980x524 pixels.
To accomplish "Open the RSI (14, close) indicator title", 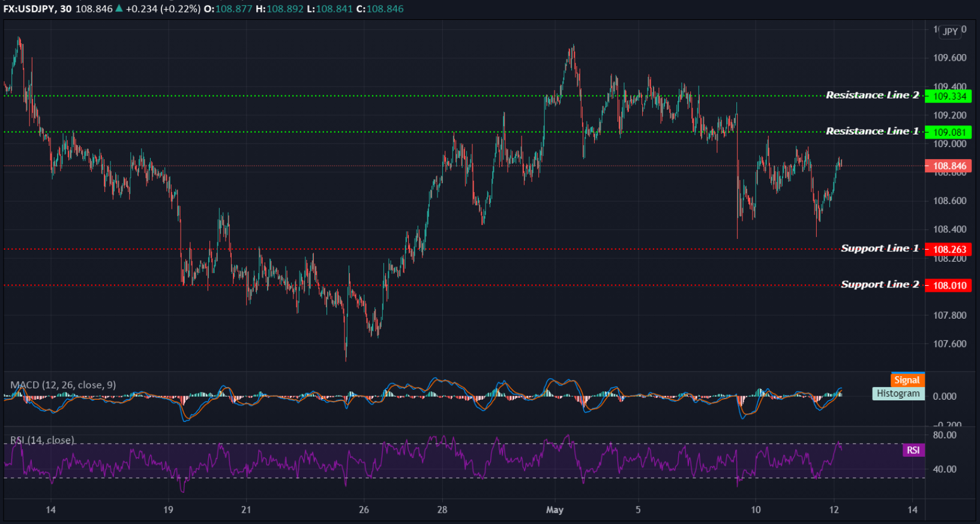I will tap(42, 440).
